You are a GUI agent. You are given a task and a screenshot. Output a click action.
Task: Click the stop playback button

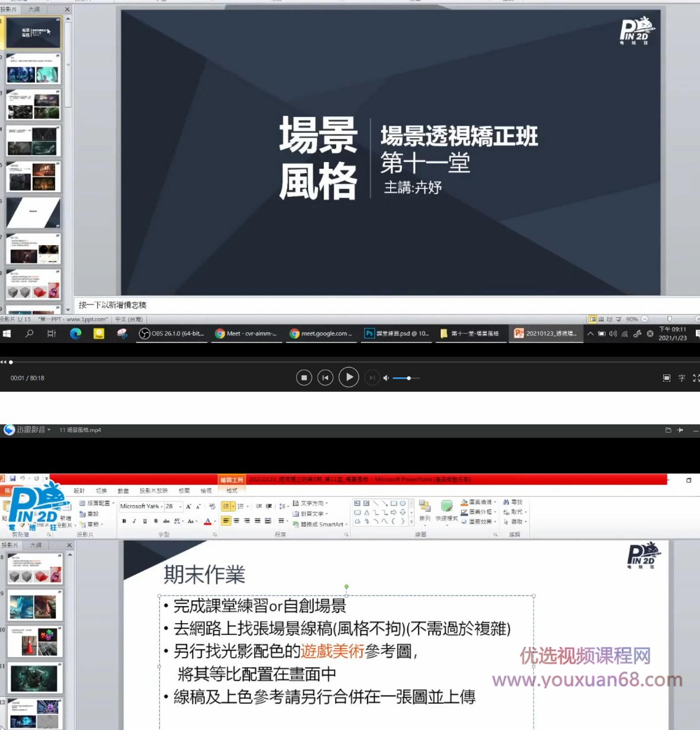[304, 377]
